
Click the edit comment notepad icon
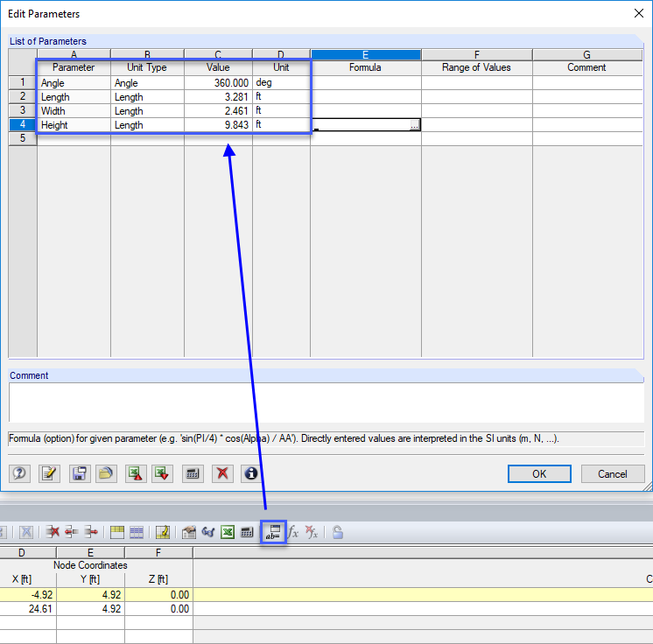[49, 473]
